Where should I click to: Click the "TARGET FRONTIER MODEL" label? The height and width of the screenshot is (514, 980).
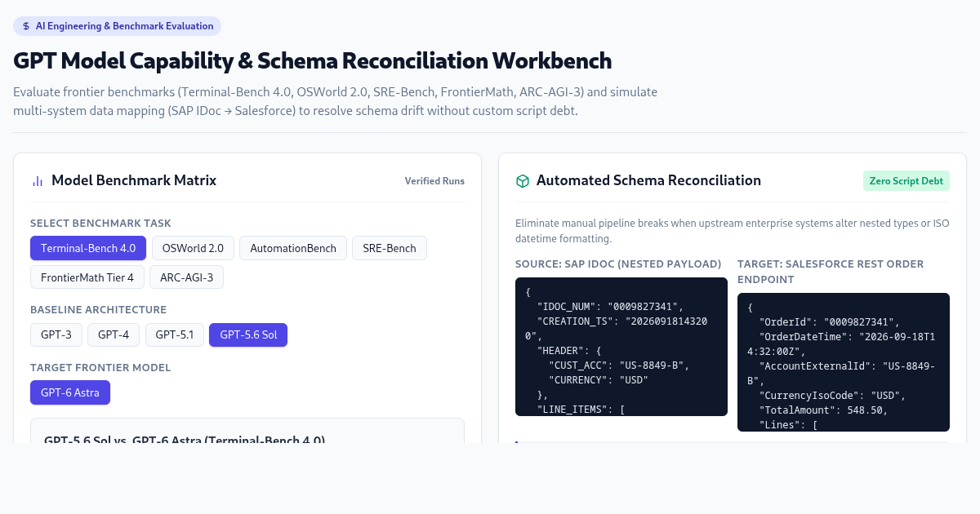click(x=100, y=367)
